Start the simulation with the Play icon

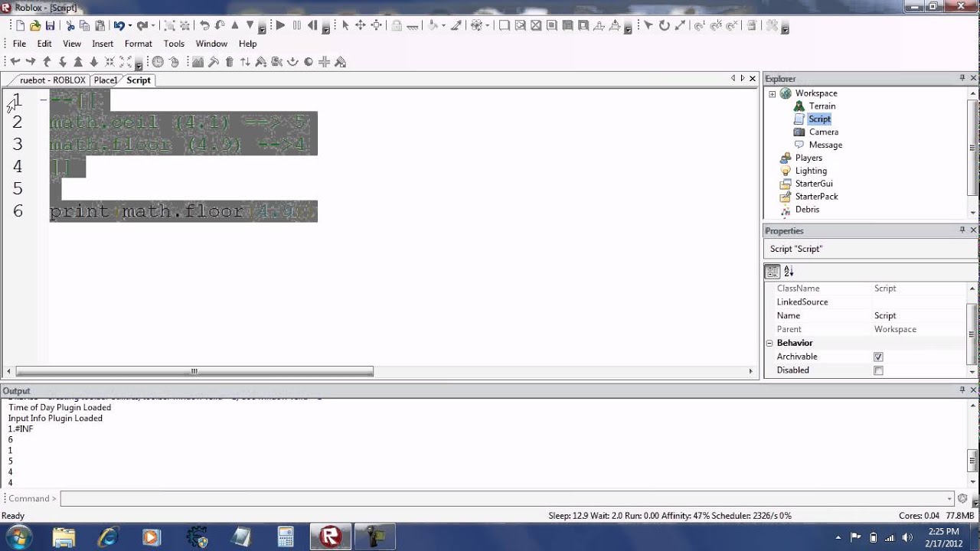(280, 25)
